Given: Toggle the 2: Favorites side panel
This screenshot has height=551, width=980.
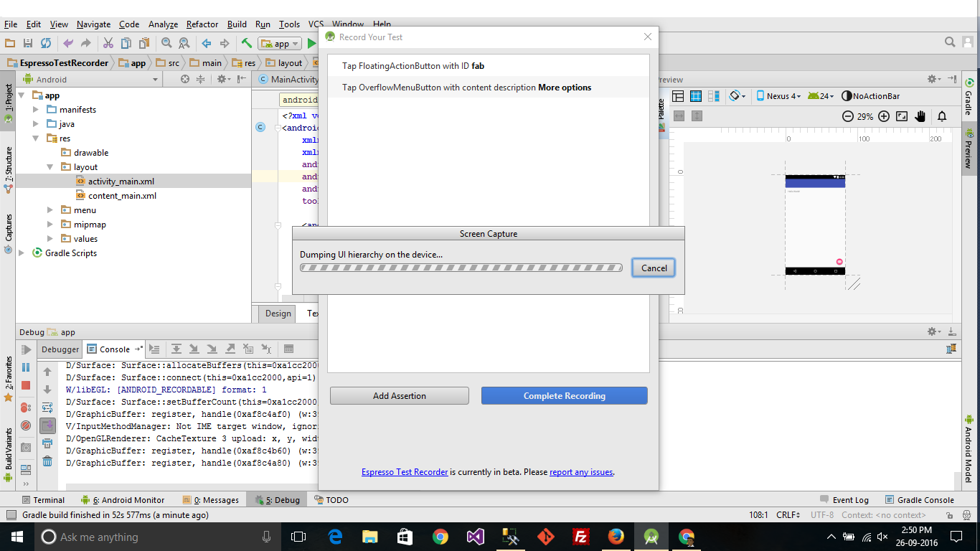Looking at the screenshot, I should (x=9, y=378).
